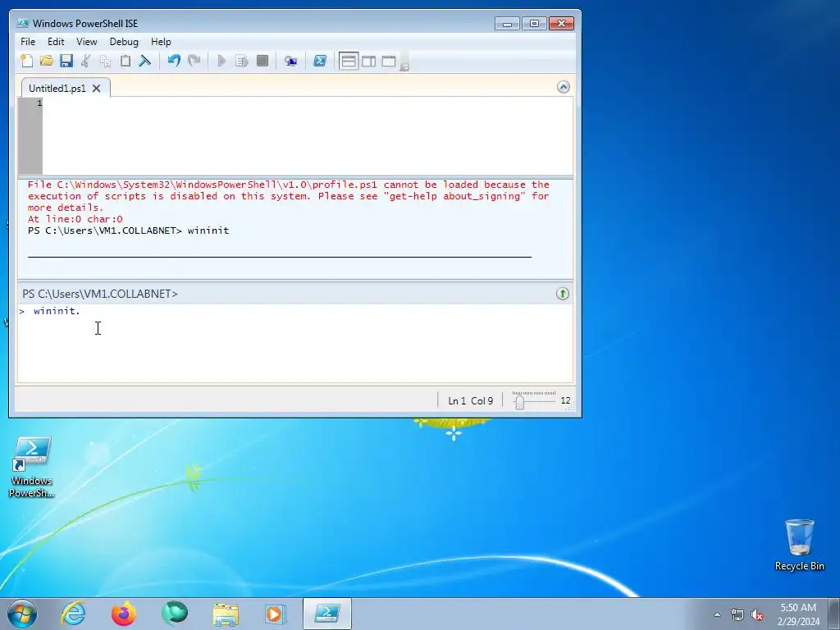Open the Windows Start menu
Image resolution: width=840 pixels, height=630 pixels.
(22, 614)
